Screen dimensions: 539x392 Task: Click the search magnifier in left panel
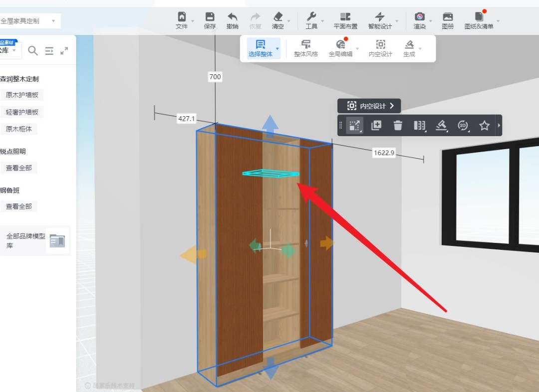point(33,50)
